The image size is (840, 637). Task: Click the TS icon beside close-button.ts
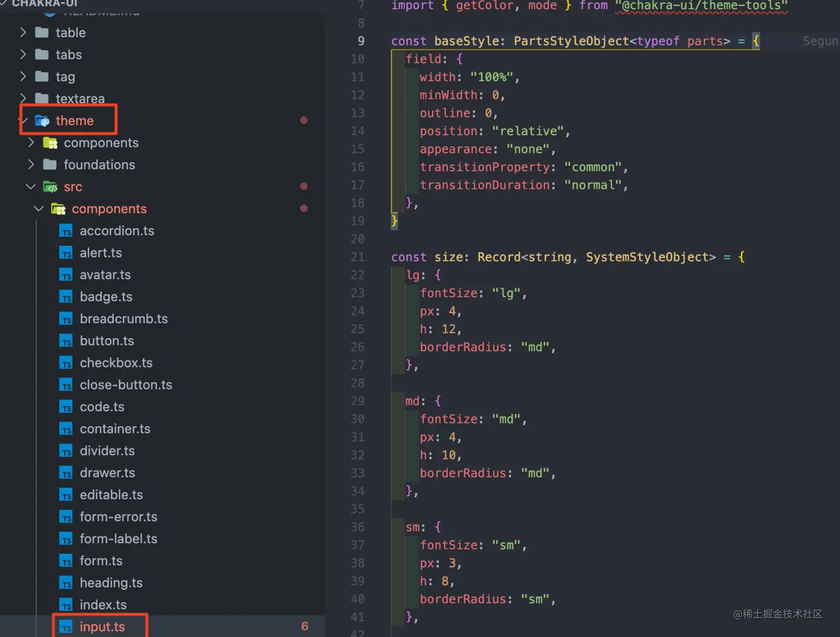pos(66,385)
